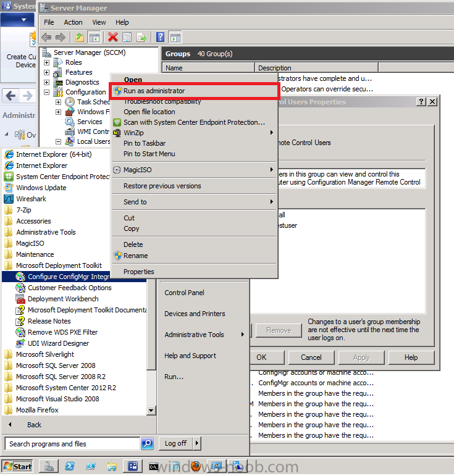The image size is (454, 476).
Task: Select Pin to Taskbar in context menu
Action: point(195,143)
